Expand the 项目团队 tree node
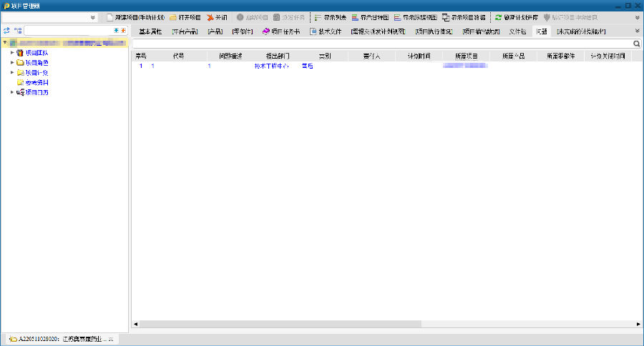This screenshot has width=644, height=346. coord(12,52)
